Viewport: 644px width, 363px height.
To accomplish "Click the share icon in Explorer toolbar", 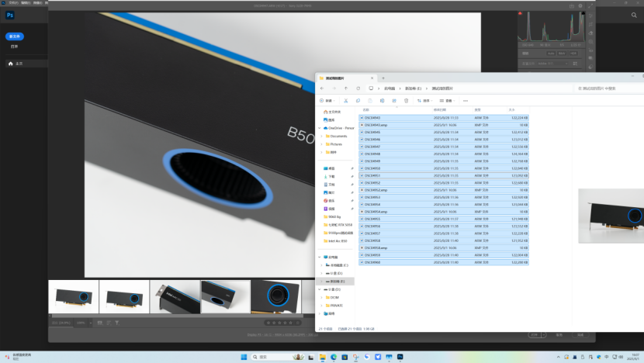I will coord(394,101).
